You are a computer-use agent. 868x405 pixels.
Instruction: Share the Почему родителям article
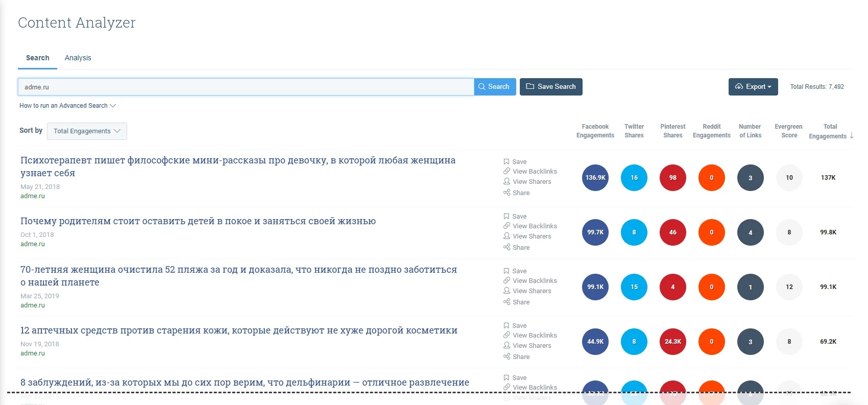[x=516, y=247]
